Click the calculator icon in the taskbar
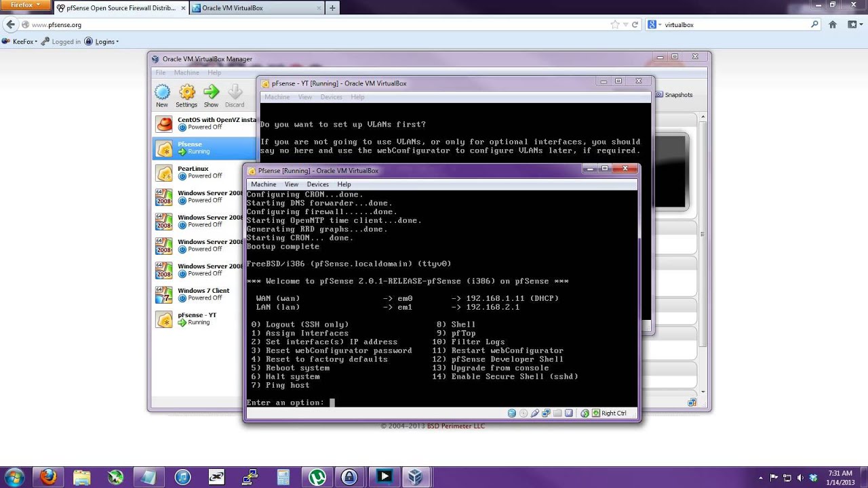The image size is (868, 488). [283, 476]
